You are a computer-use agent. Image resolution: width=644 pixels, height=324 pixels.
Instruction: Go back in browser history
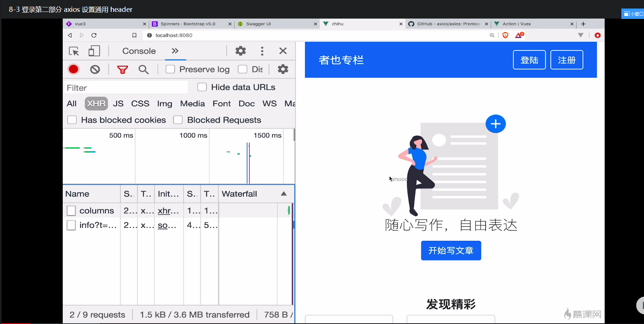tap(70, 35)
